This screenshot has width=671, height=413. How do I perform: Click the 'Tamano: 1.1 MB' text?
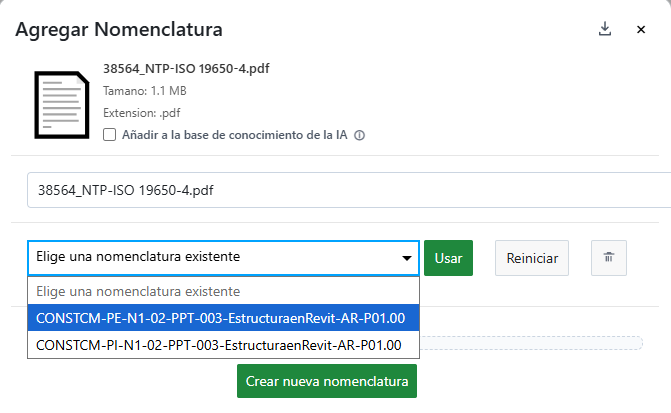[x=145, y=91]
